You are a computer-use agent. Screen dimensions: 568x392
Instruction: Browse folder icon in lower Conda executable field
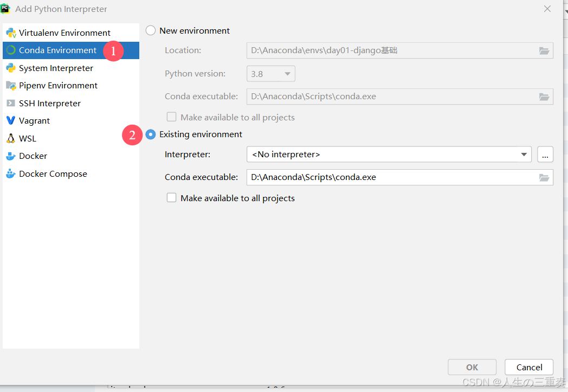pos(544,177)
